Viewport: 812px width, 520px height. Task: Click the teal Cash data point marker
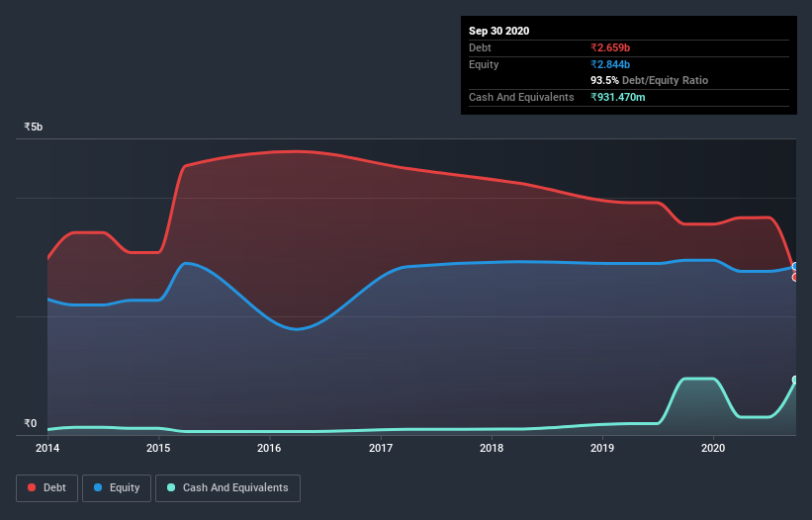point(795,380)
